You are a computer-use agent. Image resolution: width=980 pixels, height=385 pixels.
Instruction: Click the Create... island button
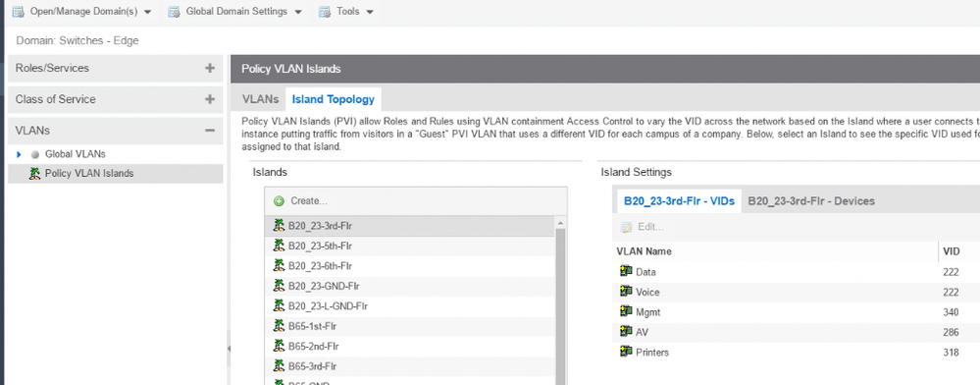[301, 201]
